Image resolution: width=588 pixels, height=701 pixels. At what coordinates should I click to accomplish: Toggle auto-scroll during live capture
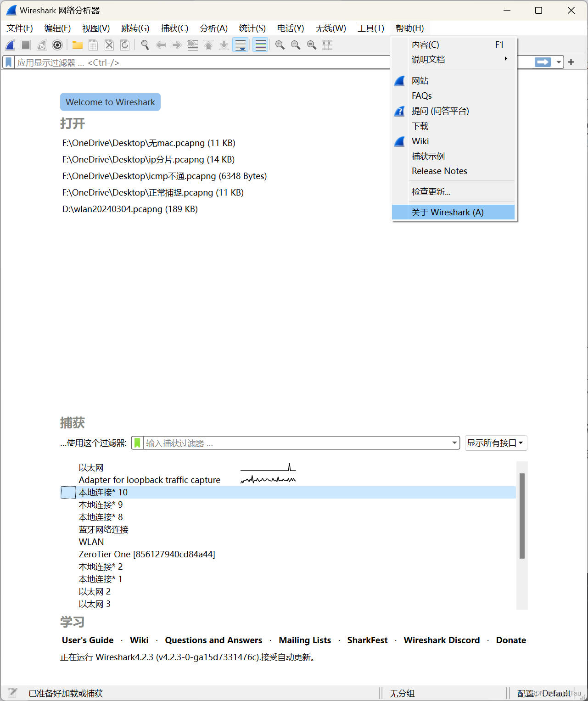click(x=240, y=45)
